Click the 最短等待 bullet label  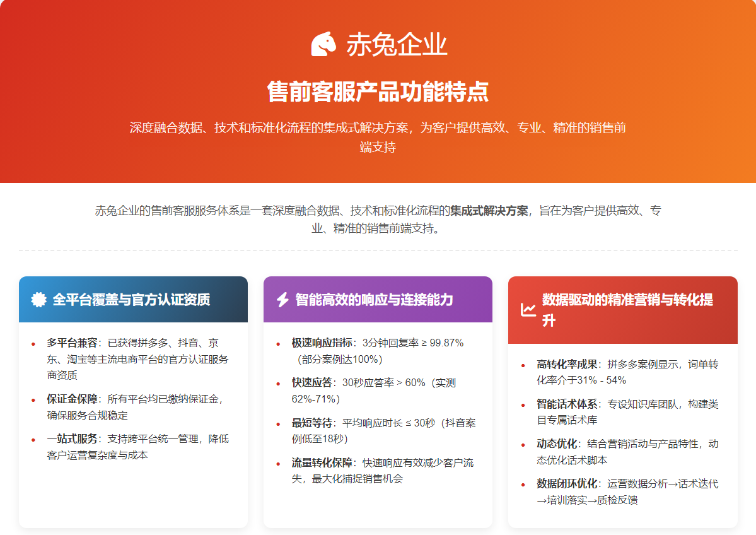(311, 423)
